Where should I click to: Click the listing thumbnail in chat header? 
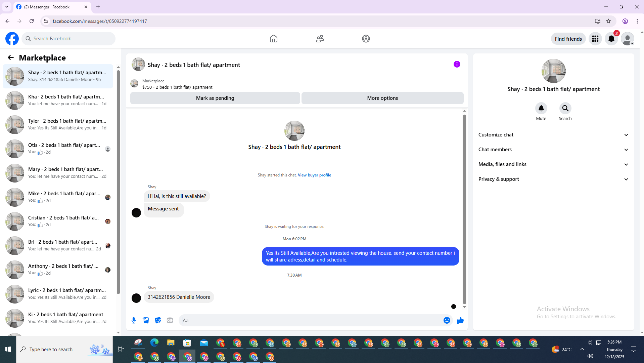pyautogui.click(x=138, y=64)
